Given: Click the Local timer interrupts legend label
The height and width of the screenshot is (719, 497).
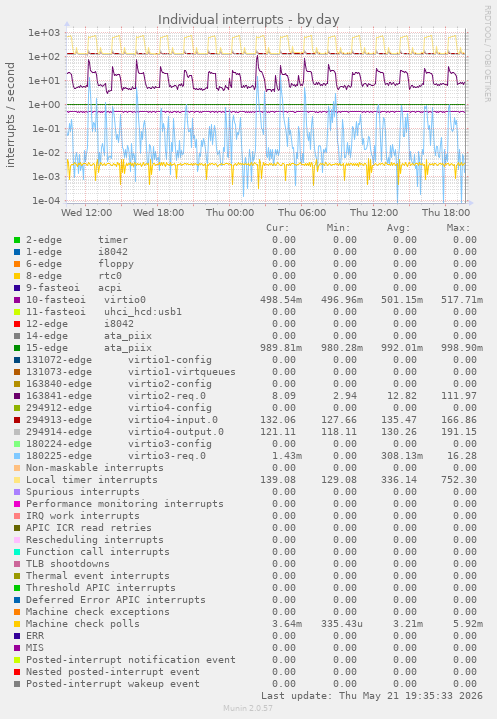Looking at the screenshot, I should coord(92,480).
